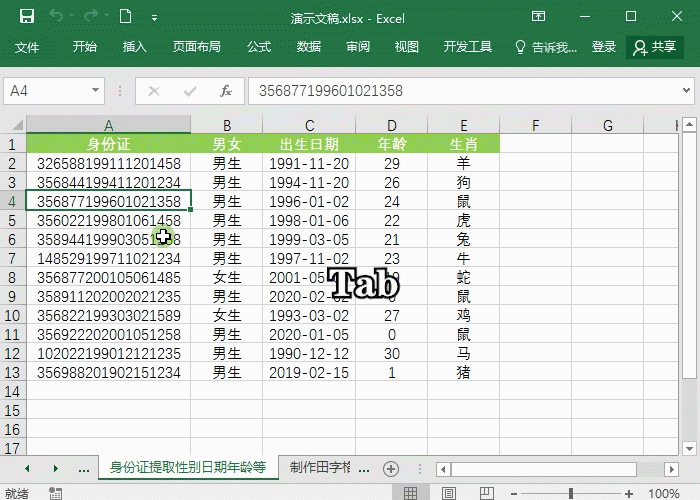This screenshot has width=700, height=500.
Task: Expand the formula bar chevron
Action: tap(687, 91)
